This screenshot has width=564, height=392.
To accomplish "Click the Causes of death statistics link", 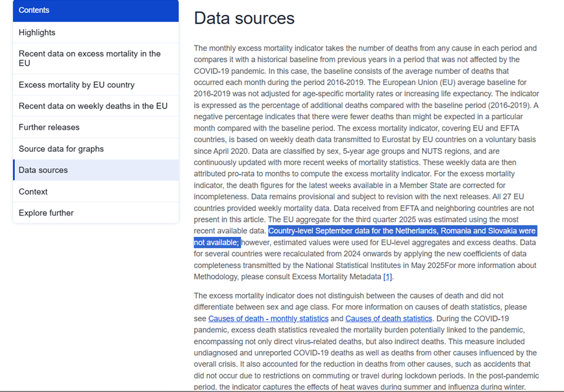I will (388, 319).
